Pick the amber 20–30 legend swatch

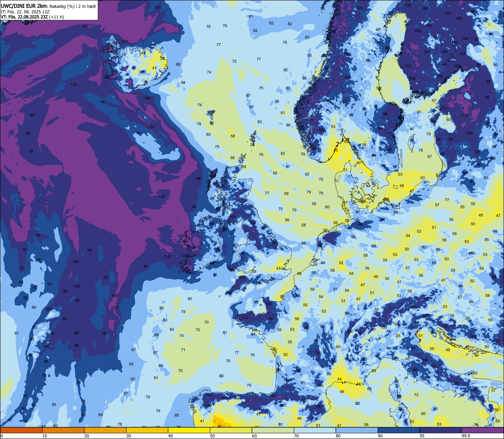pos(105,430)
